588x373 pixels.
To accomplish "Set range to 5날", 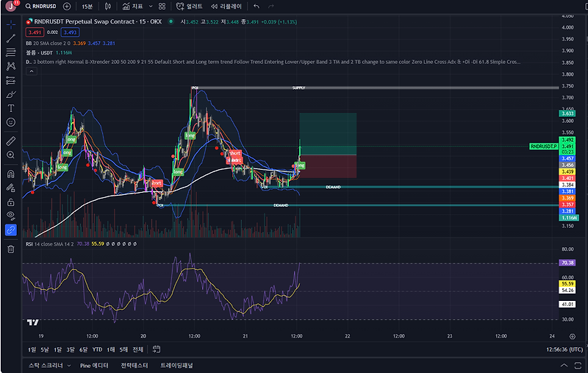I will (x=45, y=349).
